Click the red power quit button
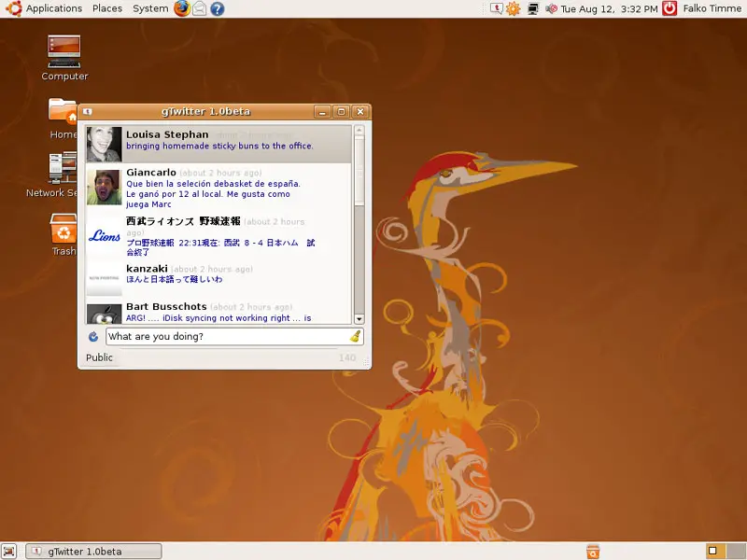 669,8
